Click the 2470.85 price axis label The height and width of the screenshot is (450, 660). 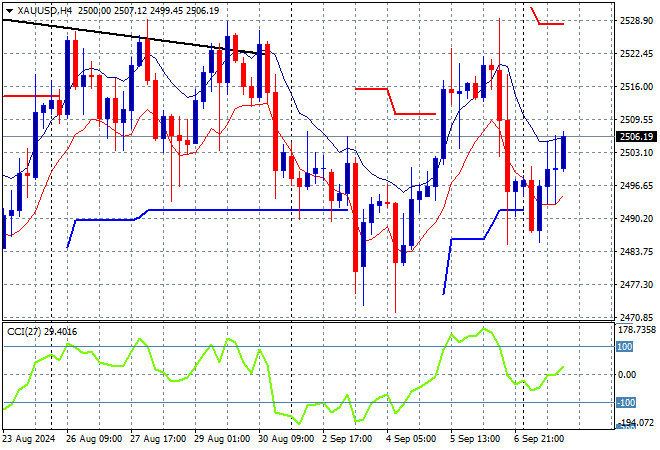pyautogui.click(x=636, y=317)
